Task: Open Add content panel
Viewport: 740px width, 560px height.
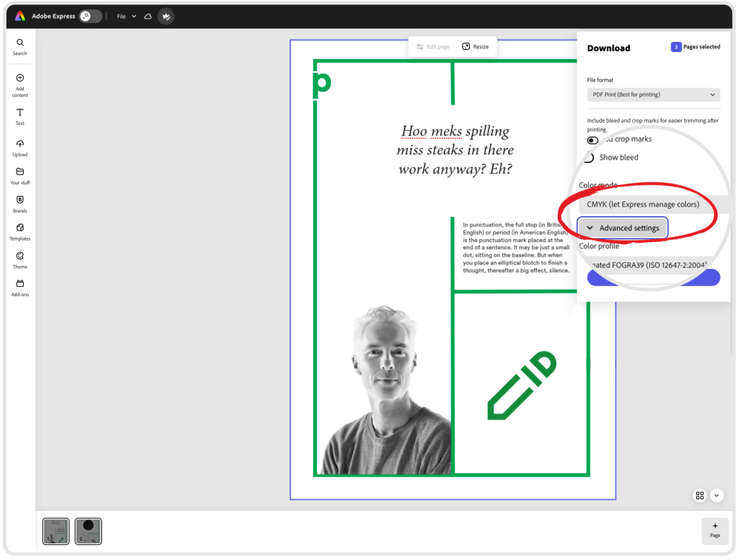Action: pyautogui.click(x=20, y=83)
